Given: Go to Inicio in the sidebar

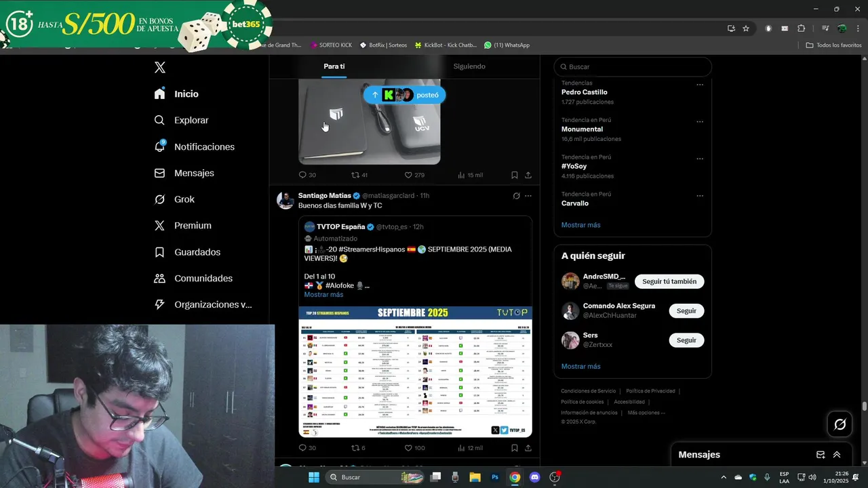Looking at the screenshot, I should 176,94.
